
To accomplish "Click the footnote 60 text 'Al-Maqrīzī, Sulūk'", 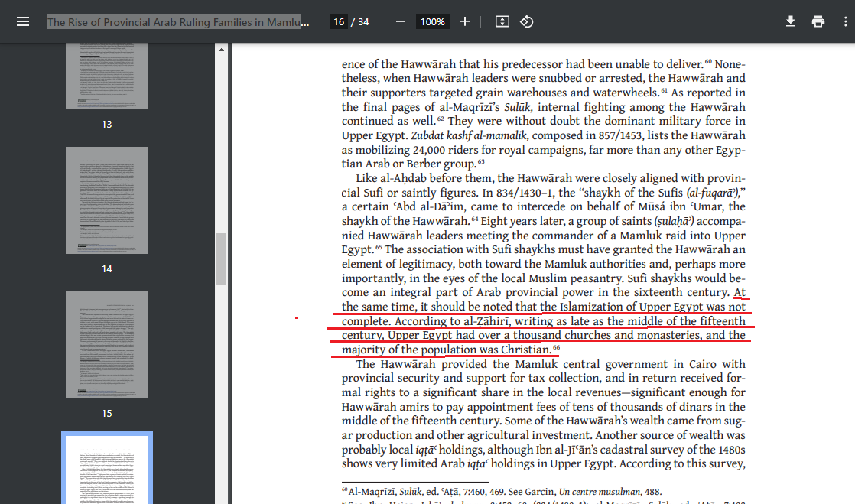I will (x=385, y=492).
